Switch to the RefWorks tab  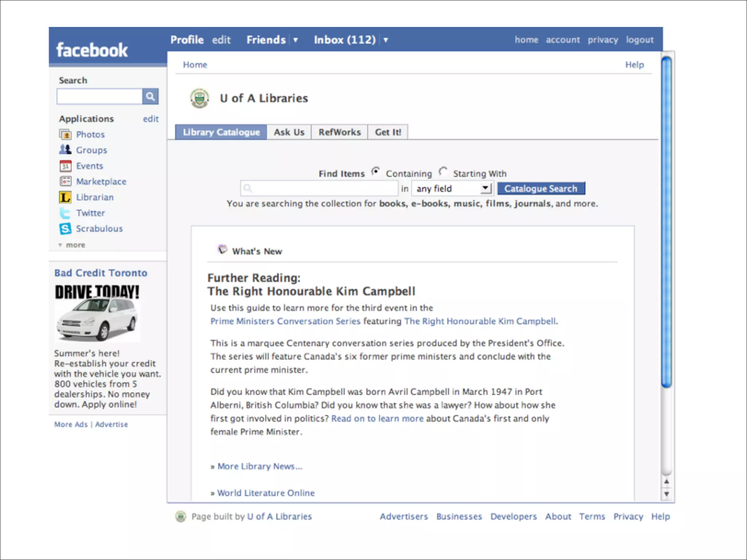(340, 132)
